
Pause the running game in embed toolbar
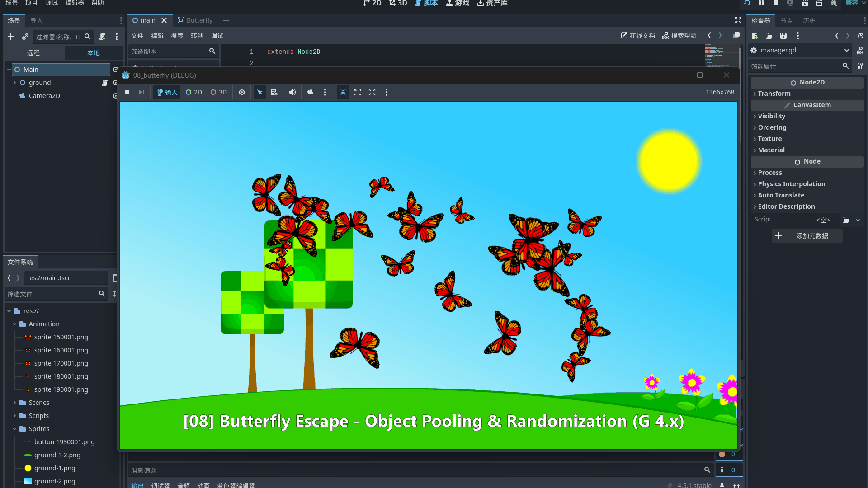coord(127,92)
